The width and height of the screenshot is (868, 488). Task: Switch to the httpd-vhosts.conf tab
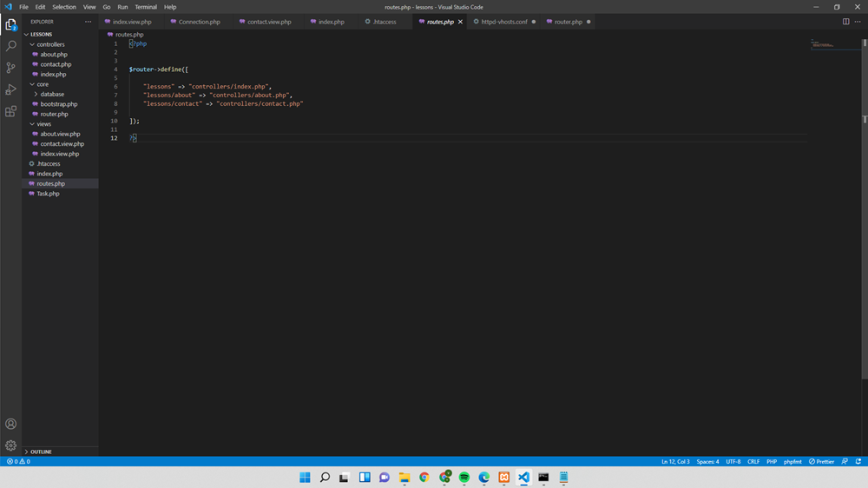(503, 22)
